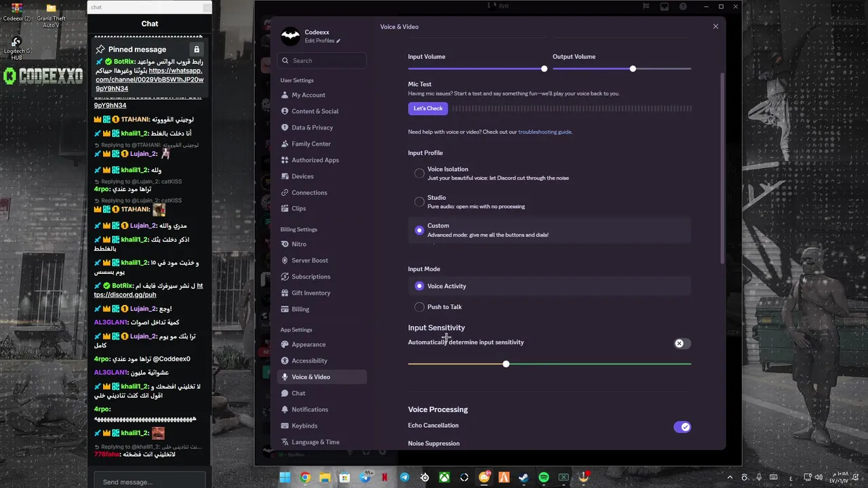Click the Billing card icon
The width and height of the screenshot is (868, 488).
tap(285, 309)
